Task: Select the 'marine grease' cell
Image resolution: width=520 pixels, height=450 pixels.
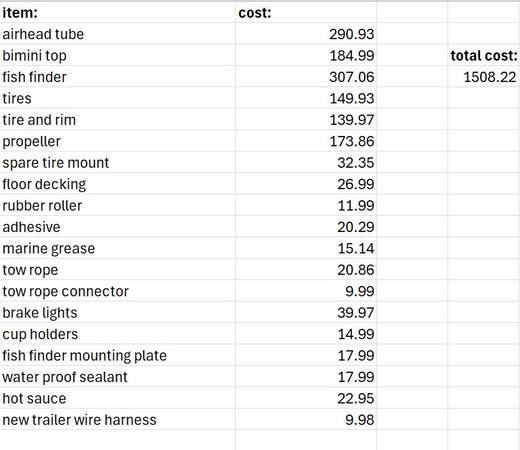Action: pos(117,248)
